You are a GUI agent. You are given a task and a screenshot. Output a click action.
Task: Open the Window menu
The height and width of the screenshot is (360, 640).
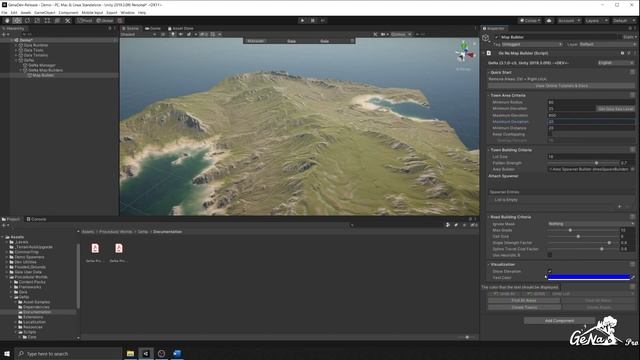127,13
